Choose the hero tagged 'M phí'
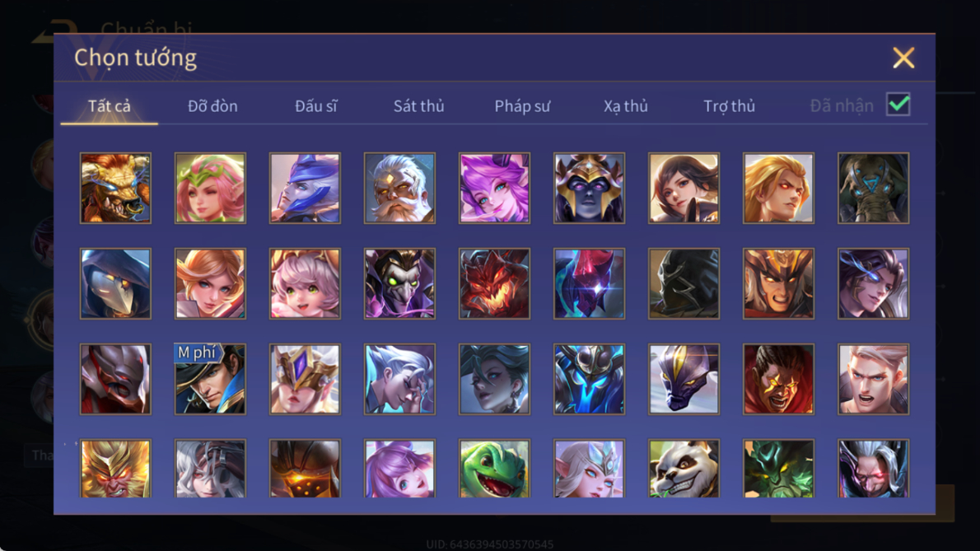Image resolution: width=980 pixels, height=551 pixels. coord(210,379)
